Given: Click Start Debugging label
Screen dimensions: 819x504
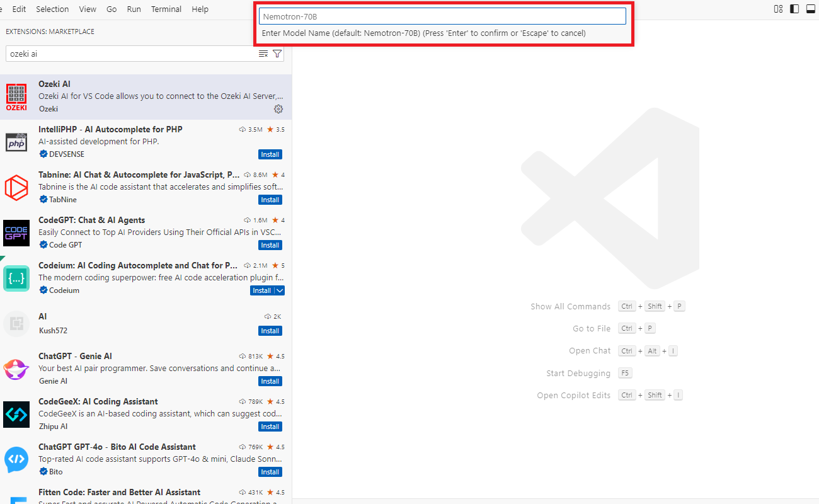Looking at the screenshot, I should [x=578, y=374].
